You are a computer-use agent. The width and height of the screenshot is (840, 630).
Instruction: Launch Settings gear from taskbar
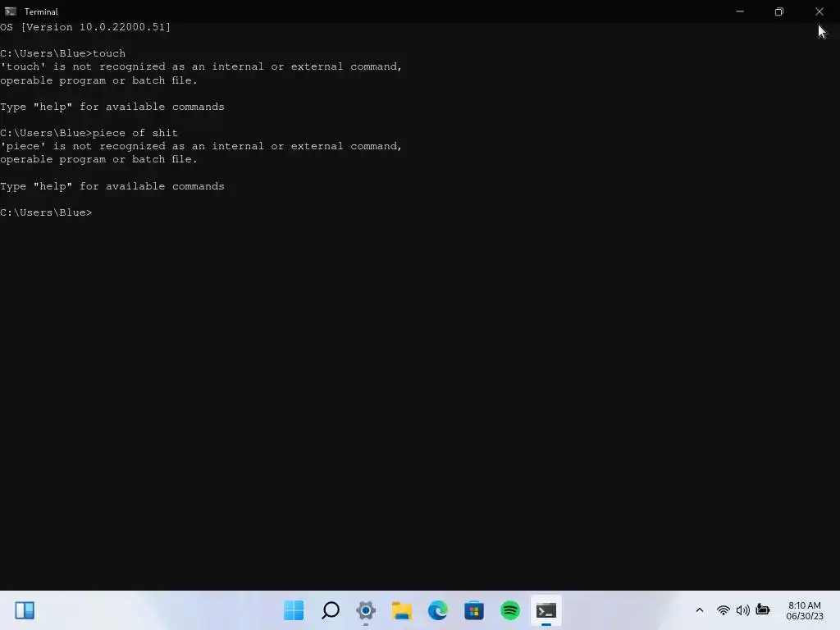[x=366, y=610]
